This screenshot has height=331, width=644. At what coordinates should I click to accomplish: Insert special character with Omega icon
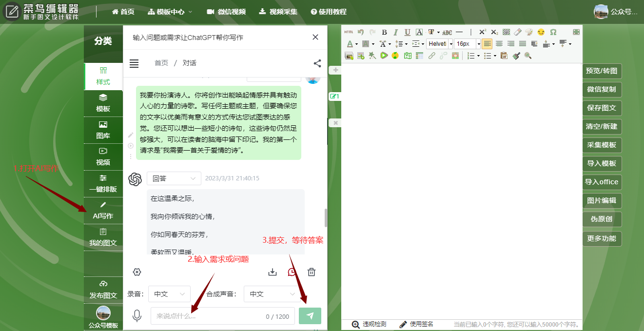point(553,32)
